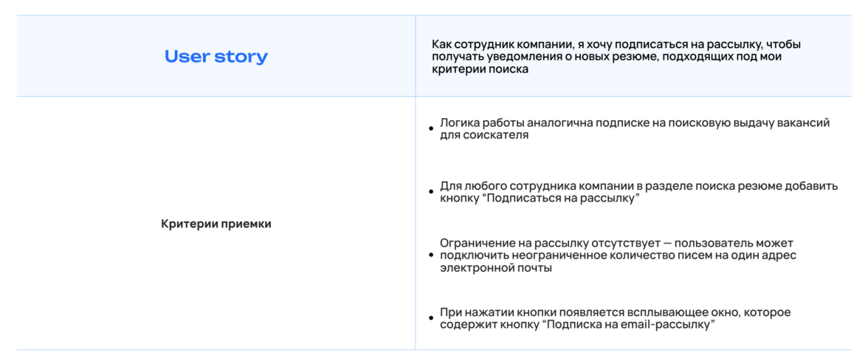868x364 pixels.
Task: Click the words "для соискателя" in first criterion
Action: (x=483, y=136)
